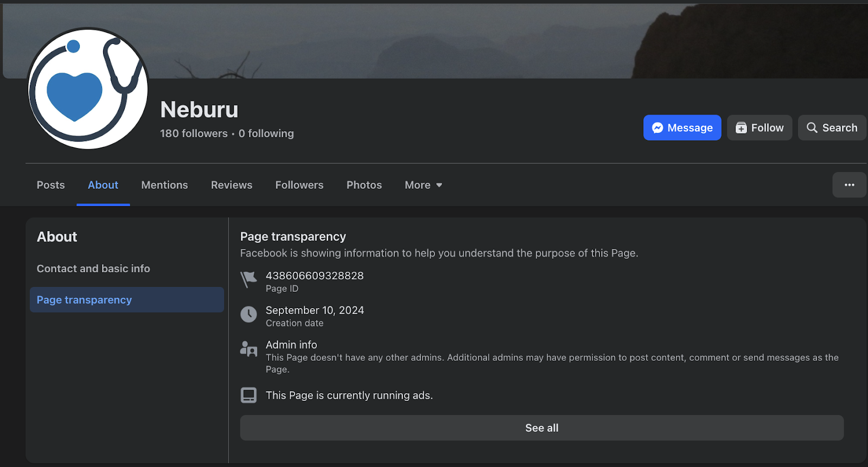This screenshot has height=467, width=868.
Task: Switch to the Posts tab
Action: click(50, 185)
